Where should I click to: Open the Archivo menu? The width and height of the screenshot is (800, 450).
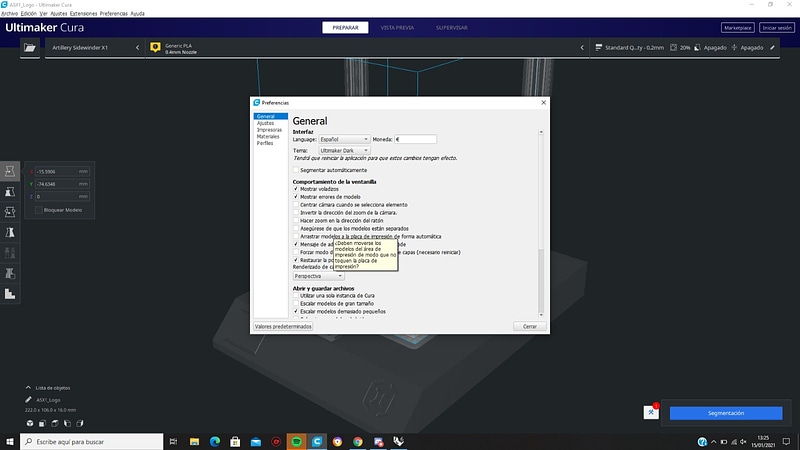click(x=10, y=14)
